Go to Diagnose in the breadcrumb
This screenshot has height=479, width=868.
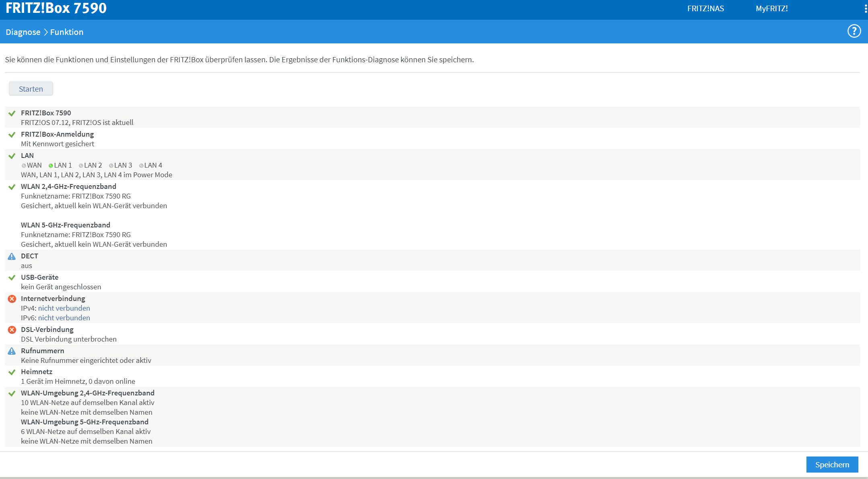pyautogui.click(x=23, y=32)
